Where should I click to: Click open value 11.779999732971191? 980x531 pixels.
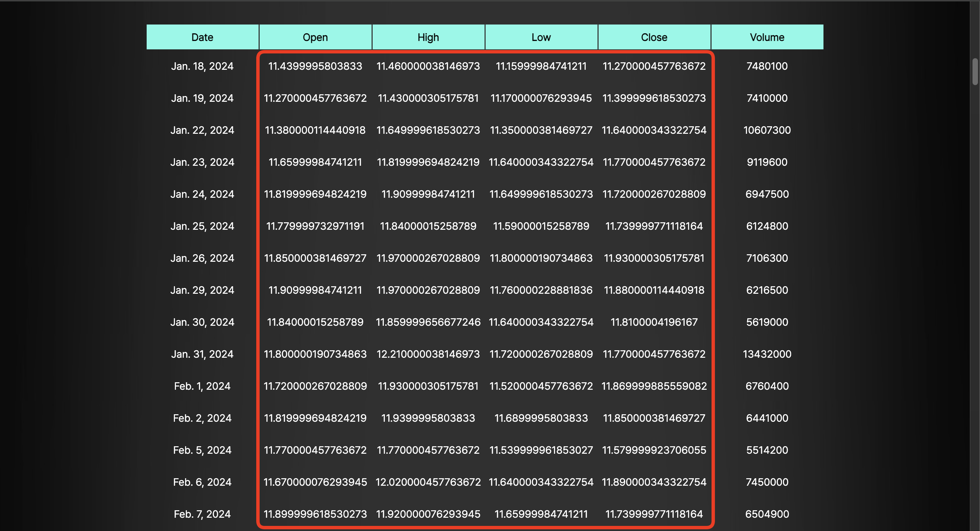(x=315, y=226)
